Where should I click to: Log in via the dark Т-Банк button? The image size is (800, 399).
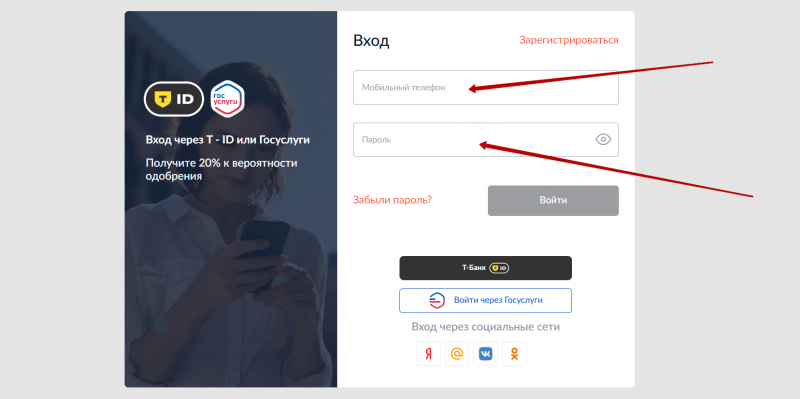click(485, 268)
